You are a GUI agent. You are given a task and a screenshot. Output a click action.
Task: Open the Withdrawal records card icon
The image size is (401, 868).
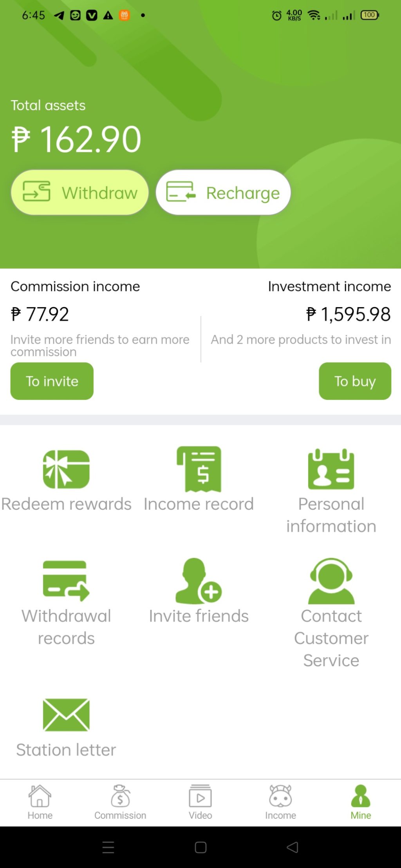(66, 581)
